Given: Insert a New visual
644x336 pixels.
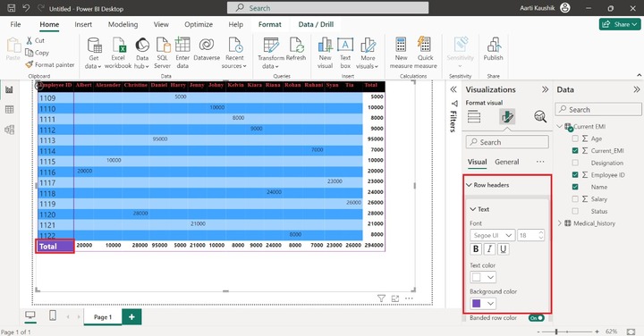Looking at the screenshot, I should pos(325,53).
